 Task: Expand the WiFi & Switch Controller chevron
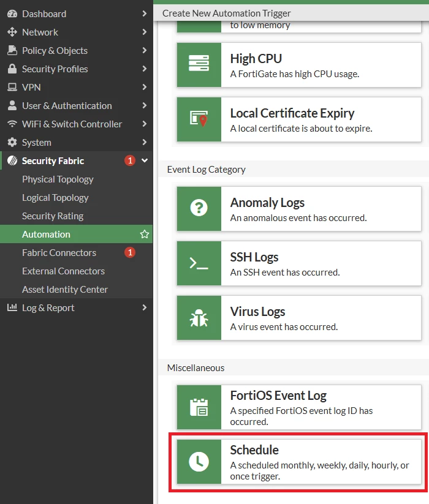145,124
